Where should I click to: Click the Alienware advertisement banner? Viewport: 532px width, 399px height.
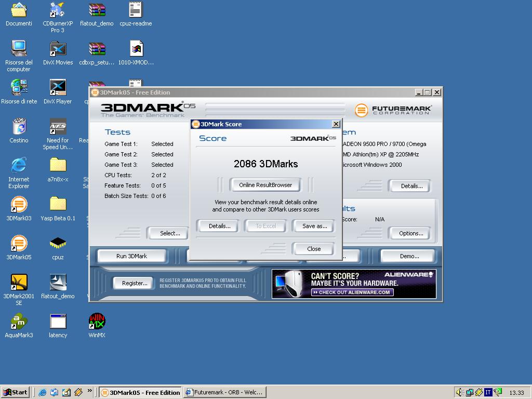pyautogui.click(x=354, y=284)
